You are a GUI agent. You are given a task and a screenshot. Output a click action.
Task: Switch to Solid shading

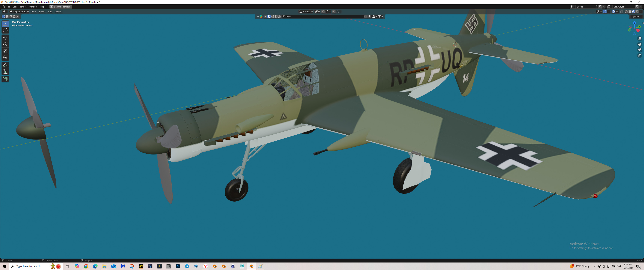point(630,12)
